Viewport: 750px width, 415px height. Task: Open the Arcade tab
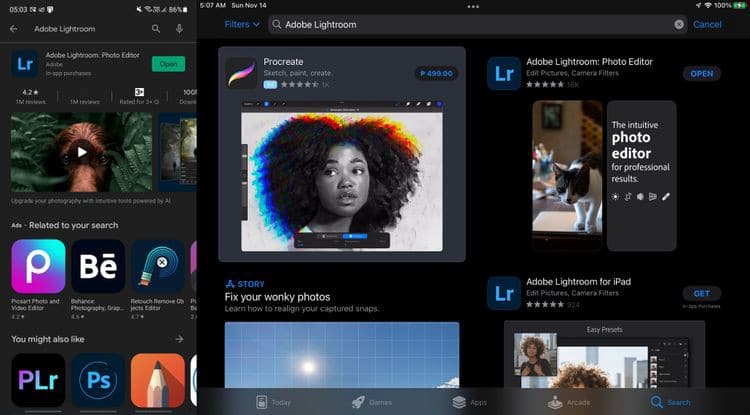pos(568,402)
